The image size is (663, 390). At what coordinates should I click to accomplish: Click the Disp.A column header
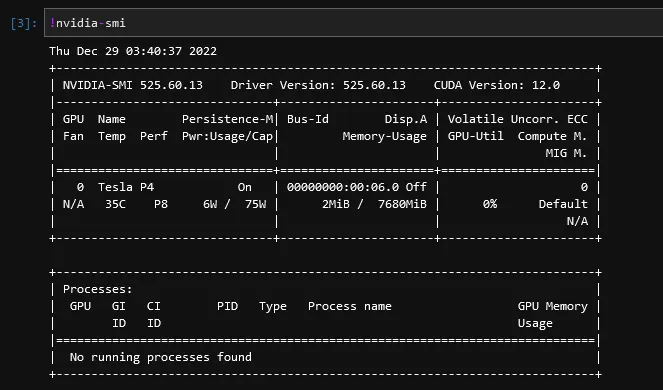click(x=406, y=119)
